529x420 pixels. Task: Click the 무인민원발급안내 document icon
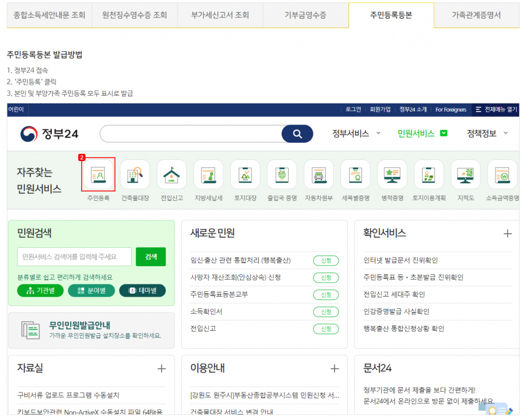tap(31, 330)
